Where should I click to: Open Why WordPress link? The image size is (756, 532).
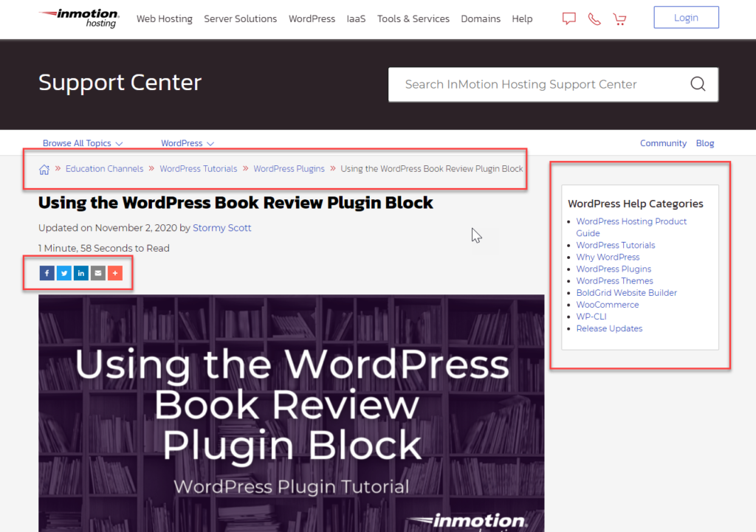(x=608, y=257)
